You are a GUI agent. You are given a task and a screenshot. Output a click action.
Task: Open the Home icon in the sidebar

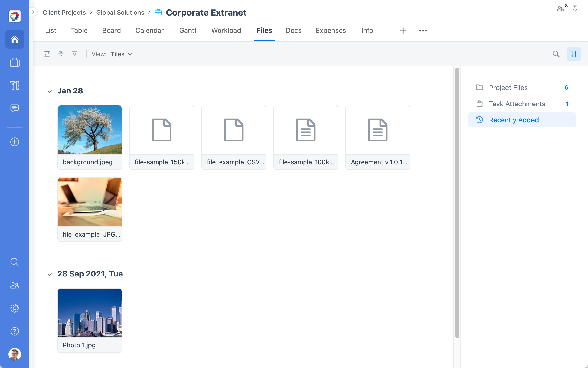(15, 39)
